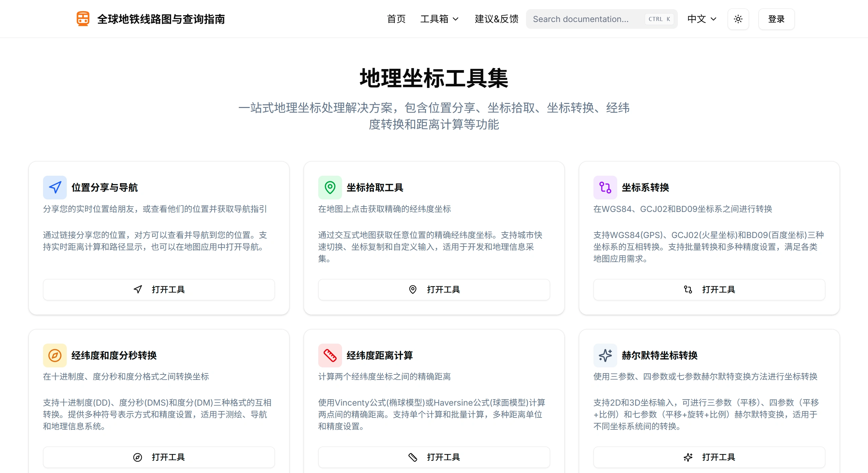The height and width of the screenshot is (473, 868).
Task: Click the 经纬度距离计算 ruler icon
Action: (x=330, y=355)
